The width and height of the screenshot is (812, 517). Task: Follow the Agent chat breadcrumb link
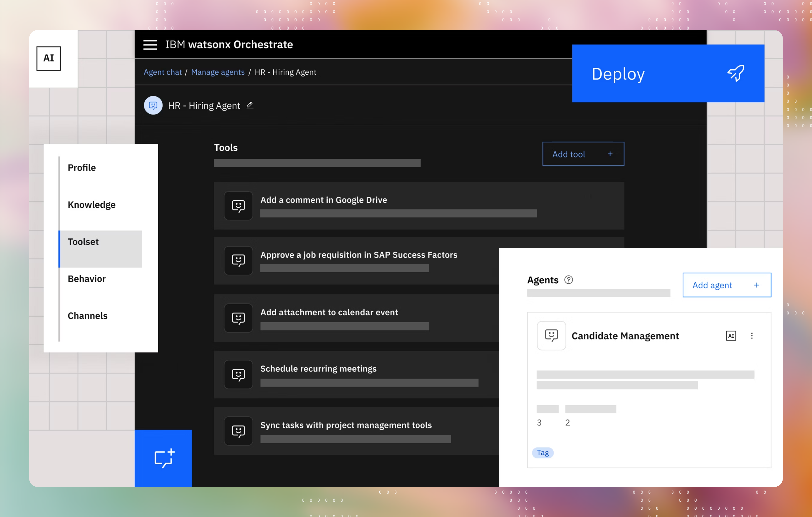[163, 72]
